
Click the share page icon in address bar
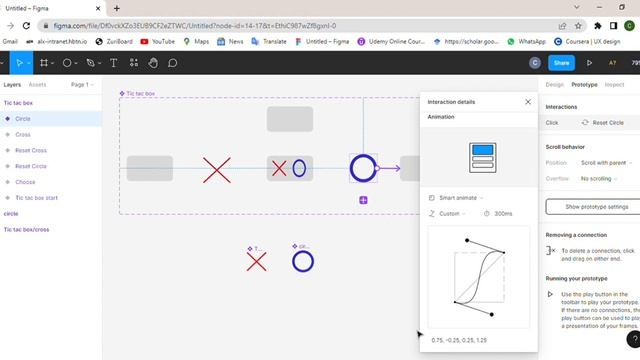pyautogui.click(x=562, y=26)
